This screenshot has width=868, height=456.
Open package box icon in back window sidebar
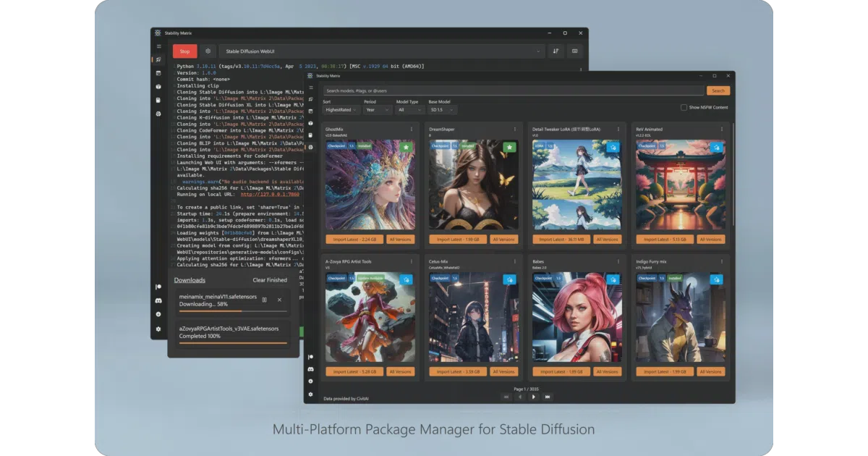158,87
